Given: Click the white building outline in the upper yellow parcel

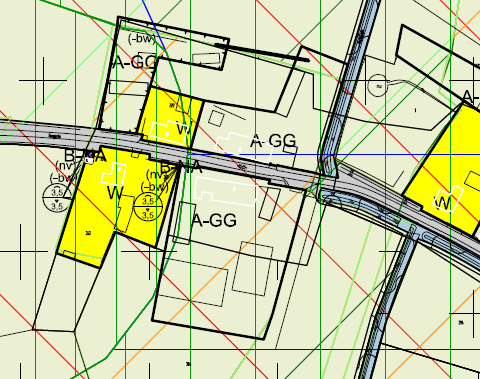Looking at the screenshot, I should click(x=168, y=132).
